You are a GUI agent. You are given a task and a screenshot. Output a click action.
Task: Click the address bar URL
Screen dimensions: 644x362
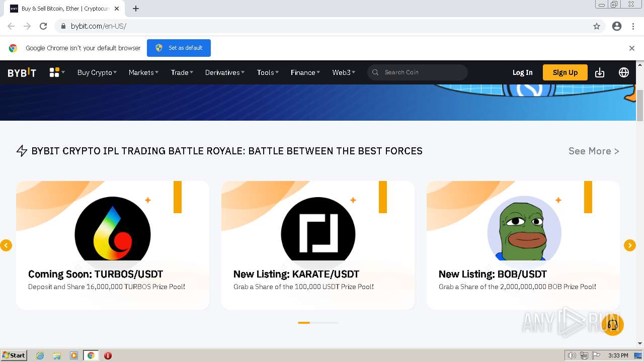[99, 26]
